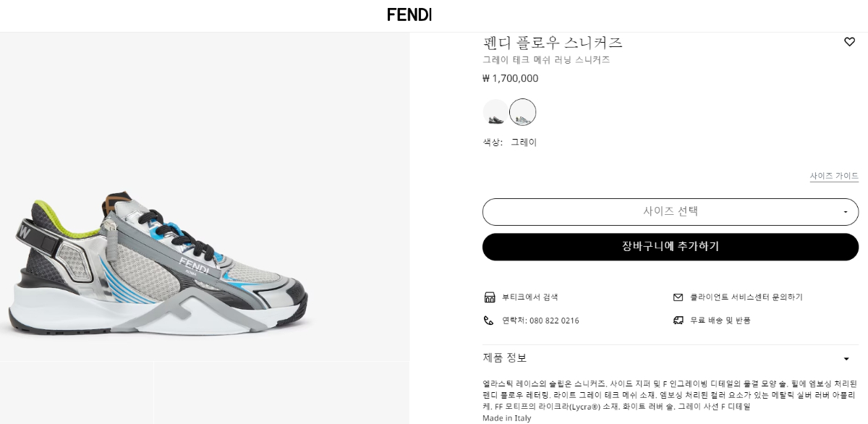The height and width of the screenshot is (424, 868).
Task: Click the free shipping and returns icon
Action: [x=678, y=321]
